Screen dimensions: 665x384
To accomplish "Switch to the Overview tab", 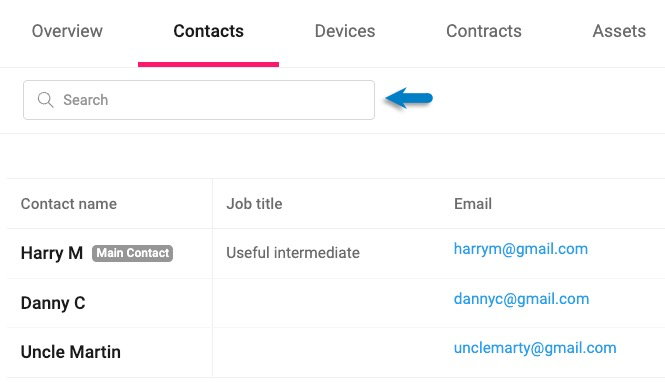I will (x=67, y=31).
